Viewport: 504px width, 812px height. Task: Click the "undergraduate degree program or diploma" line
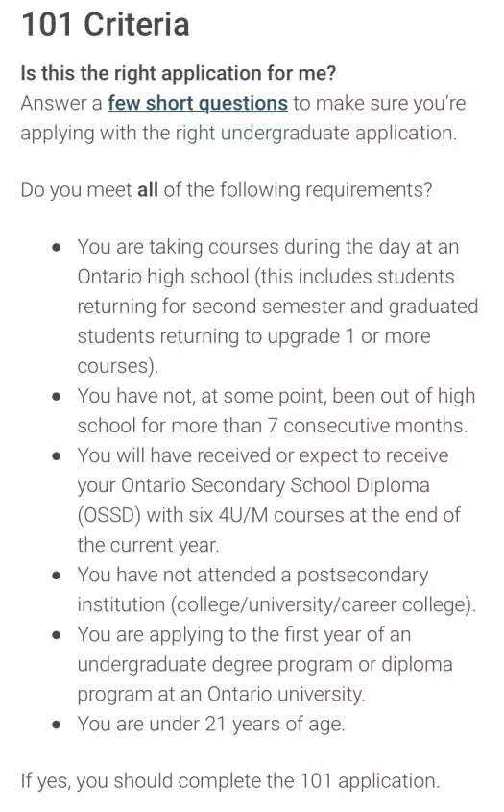[x=265, y=664]
